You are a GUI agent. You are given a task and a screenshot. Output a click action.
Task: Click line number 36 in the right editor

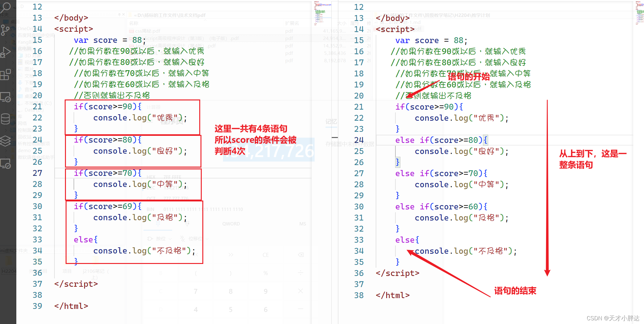359,273
